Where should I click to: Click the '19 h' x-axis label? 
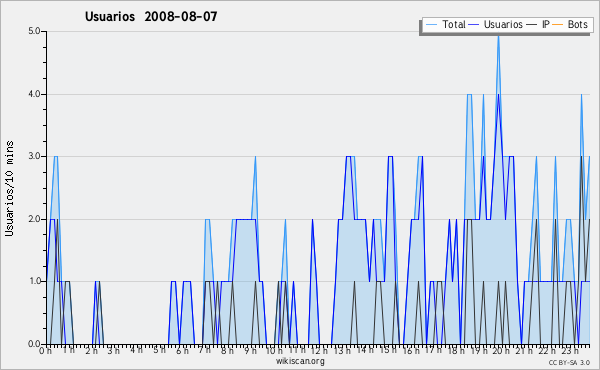pos(479,351)
